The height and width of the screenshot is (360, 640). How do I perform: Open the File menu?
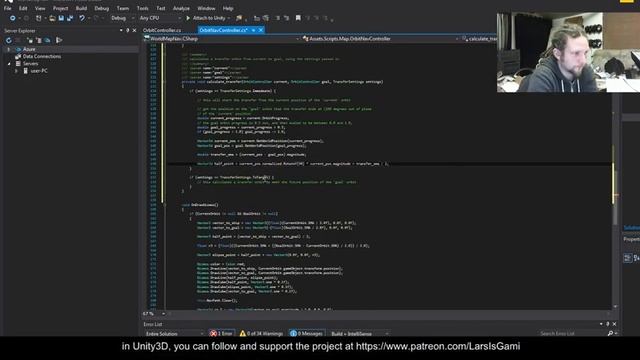(x=7, y=8)
